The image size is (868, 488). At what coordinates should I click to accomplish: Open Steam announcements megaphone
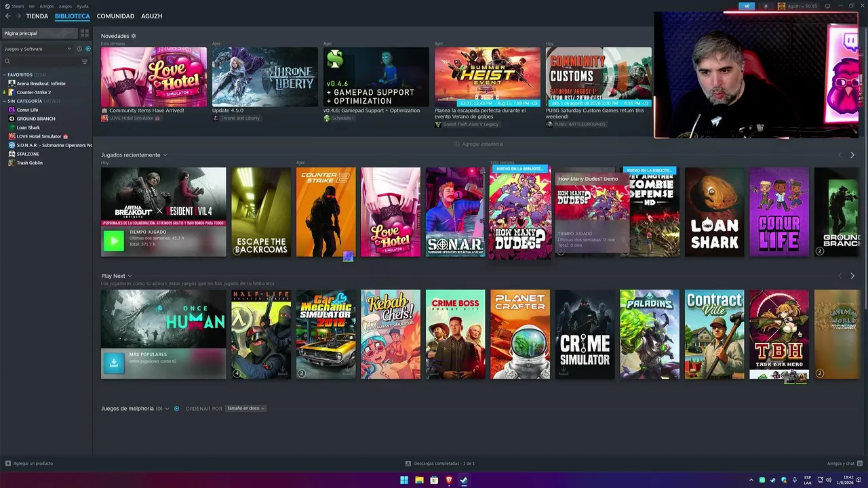tap(747, 6)
